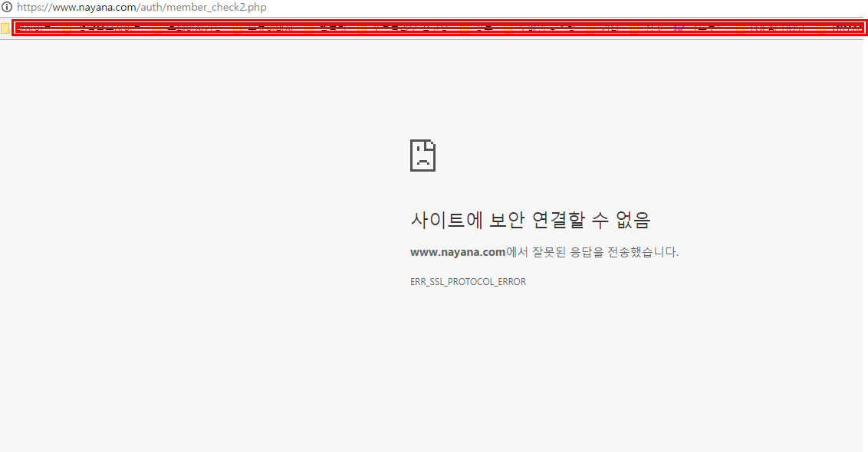Click the bold 'www.nayana.com' text in error message
The height and width of the screenshot is (452, 868).
(458, 252)
